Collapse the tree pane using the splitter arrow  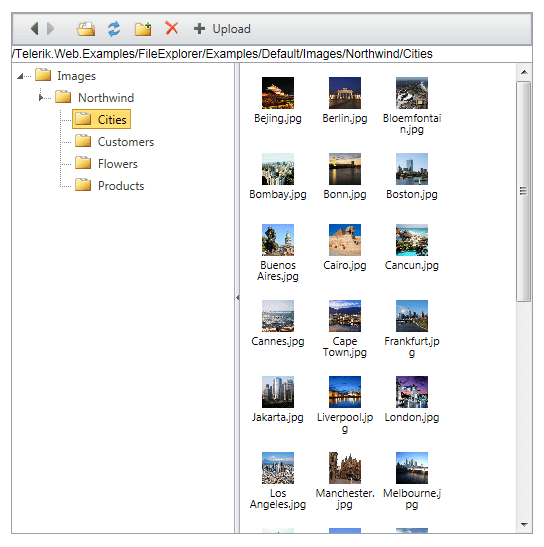coord(237,298)
